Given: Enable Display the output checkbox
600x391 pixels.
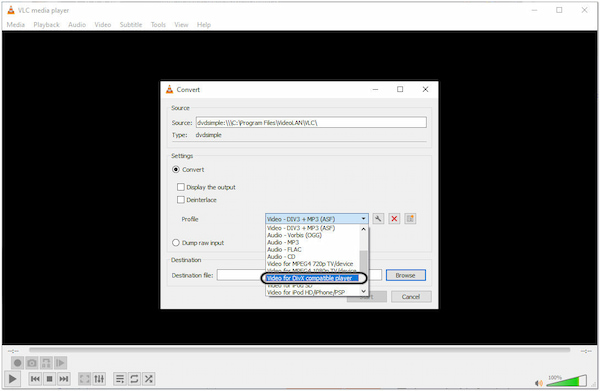Looking at the screenshot, I should point(181,187).
